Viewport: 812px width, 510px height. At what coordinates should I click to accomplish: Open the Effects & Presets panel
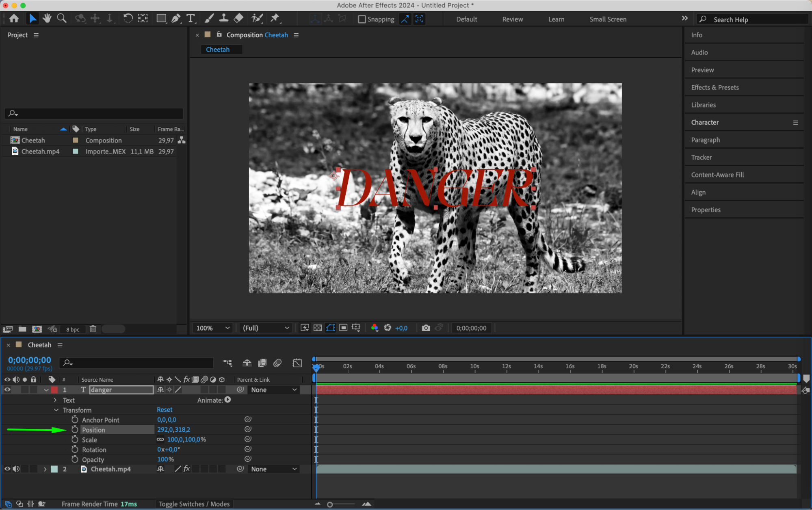click(x=715, y=87)
